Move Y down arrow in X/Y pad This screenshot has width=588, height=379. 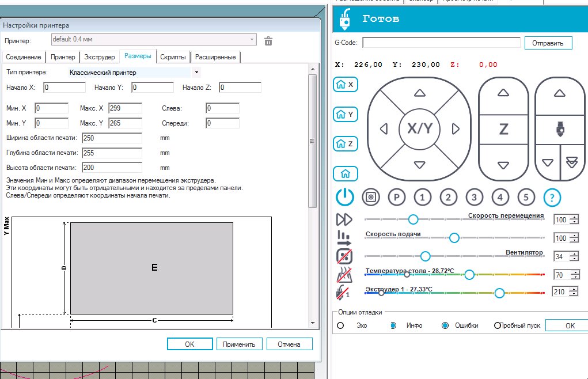tap(420, 165)
